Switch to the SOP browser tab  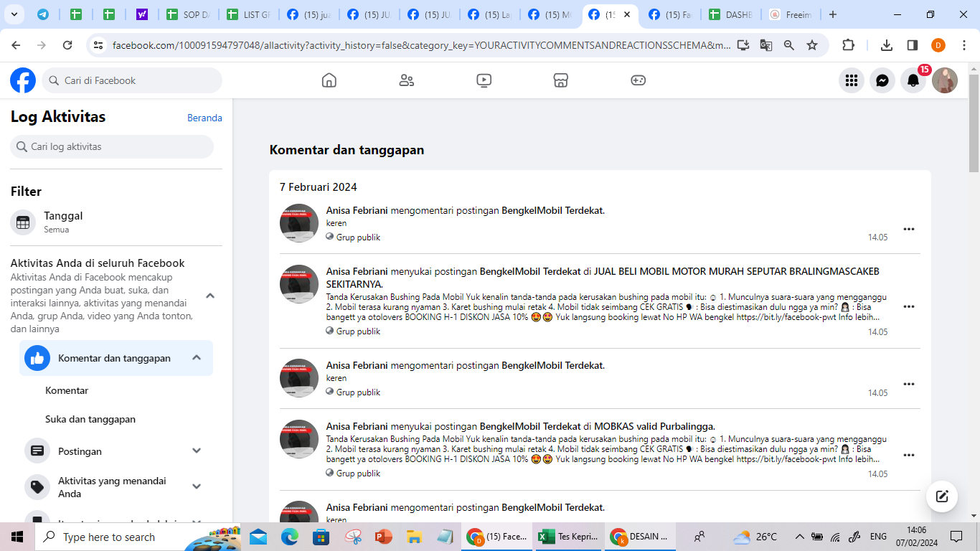point(188,14)
